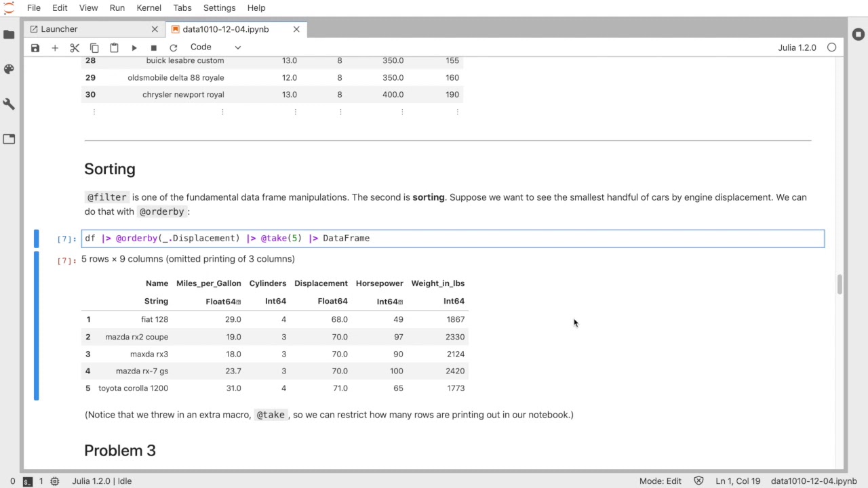Click the 'buick lesabre custom' row
Screen dimensions: 868x488
(x=272, y=60)
